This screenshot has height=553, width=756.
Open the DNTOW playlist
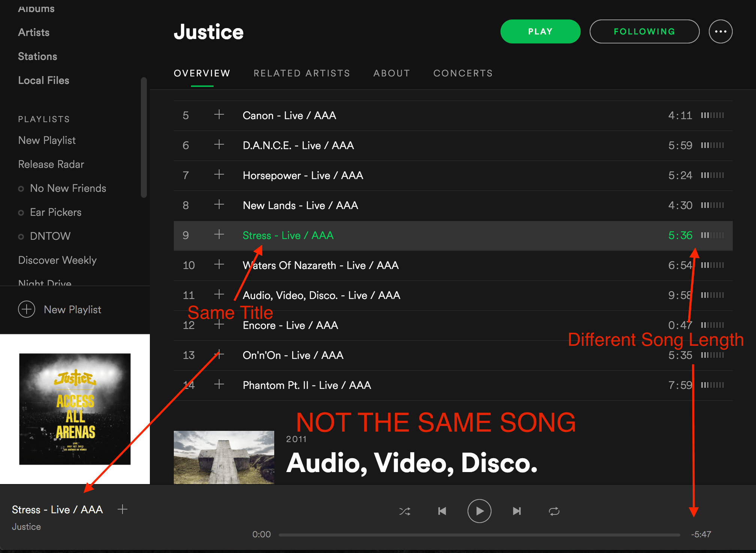(x=50, y=236)
